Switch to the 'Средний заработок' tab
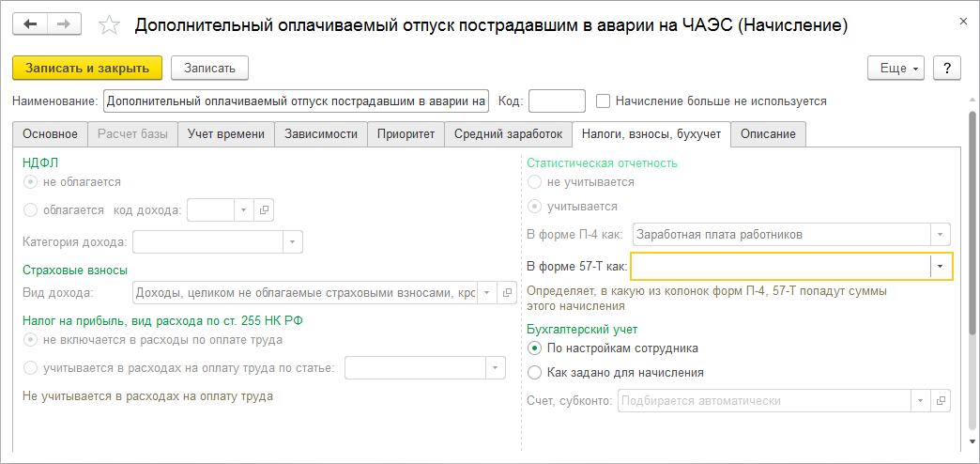The width and height of the screenshot is (980, 464). pos(508,134)
